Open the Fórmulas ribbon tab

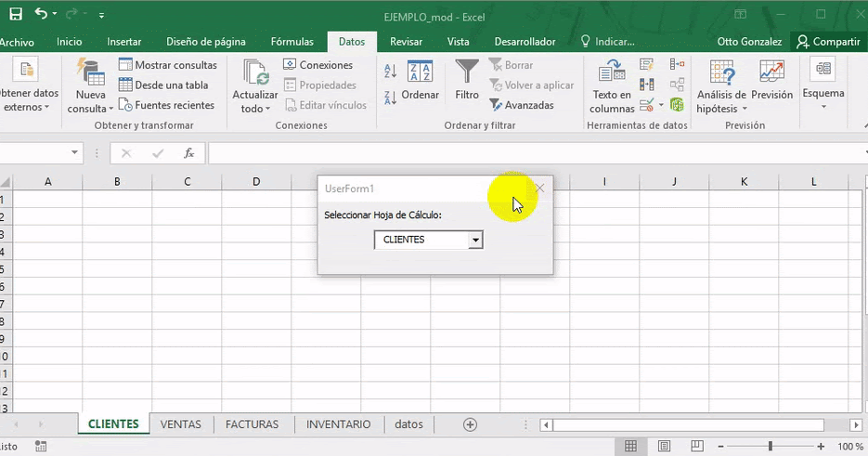(292, 42)
